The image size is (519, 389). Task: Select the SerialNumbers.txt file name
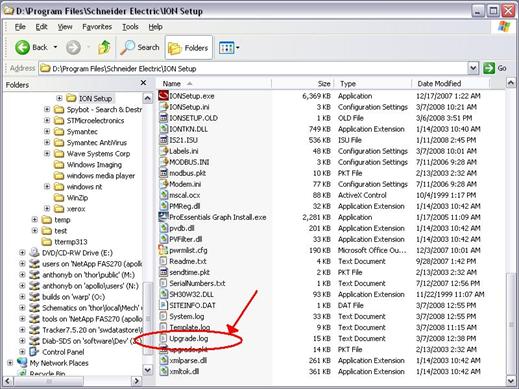pyautogui.click(x=197, y=283)
